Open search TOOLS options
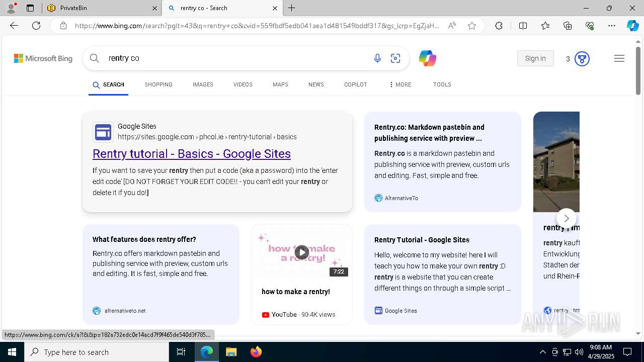 [x=442, y=84]
